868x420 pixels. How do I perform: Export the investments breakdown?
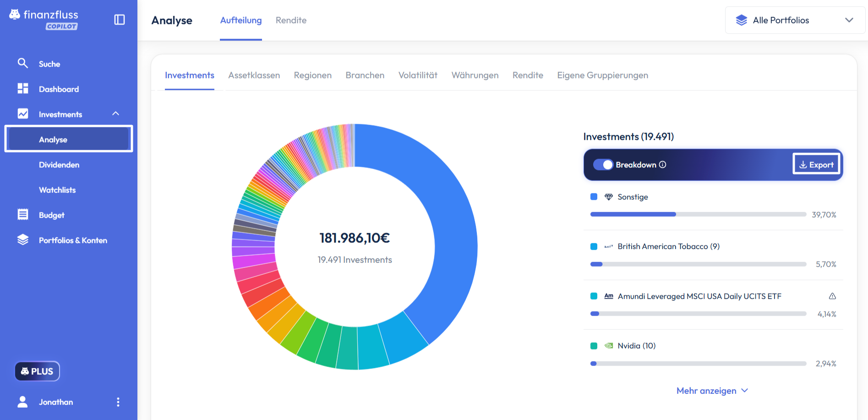click(x=816, y=164)
